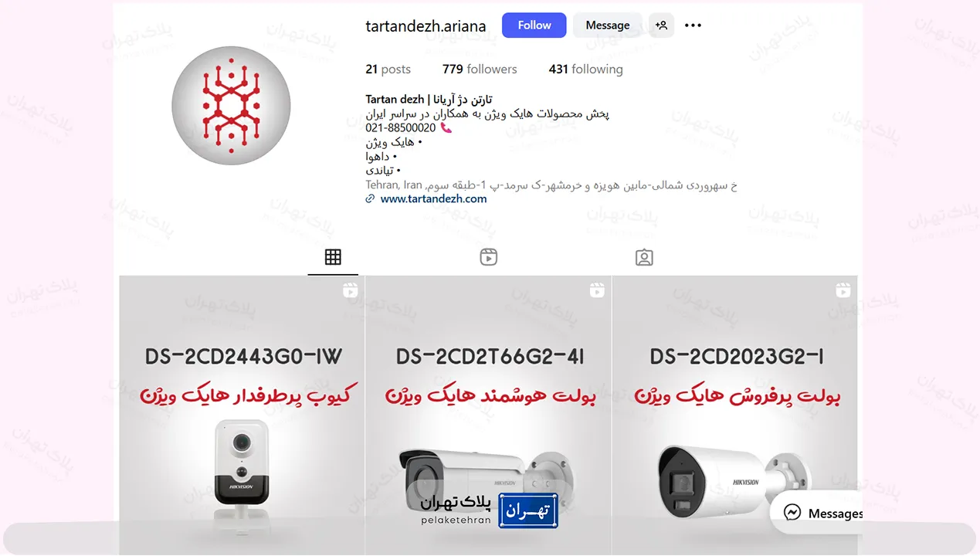Open the Message button
Screen dimensions: 980x556
point(607,25)
